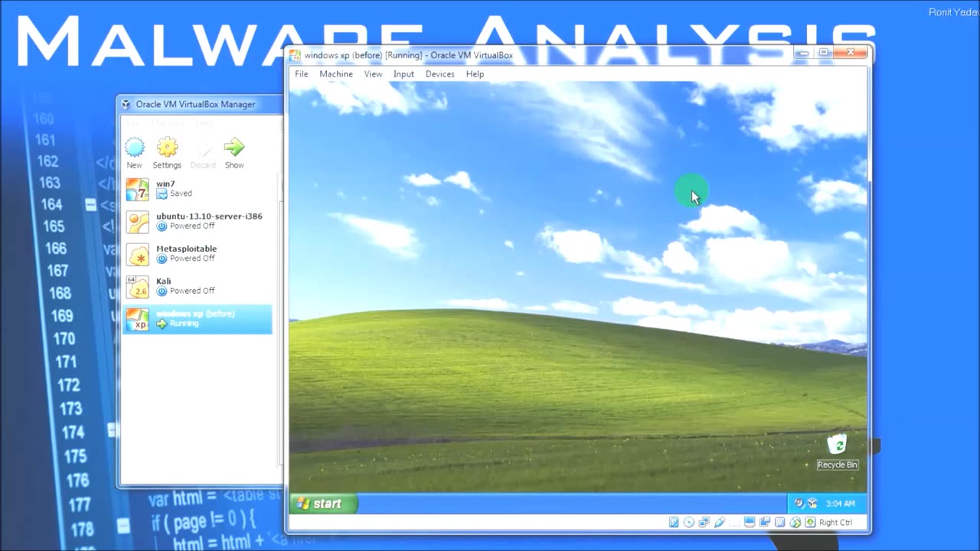The height and width of the screenshot is (551, 980).
Task: Select the Metasploitable entry in VM list
Action: click(x=198, y=254)
